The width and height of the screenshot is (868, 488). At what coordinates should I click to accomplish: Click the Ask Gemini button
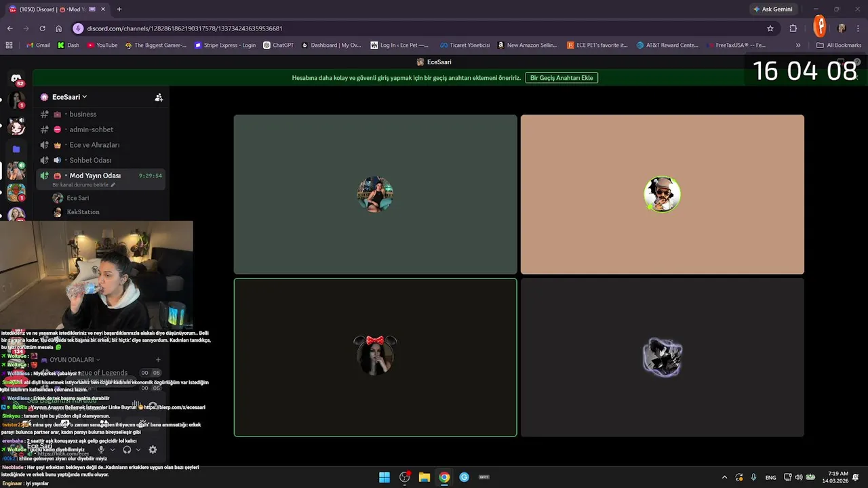coord(772,9)
